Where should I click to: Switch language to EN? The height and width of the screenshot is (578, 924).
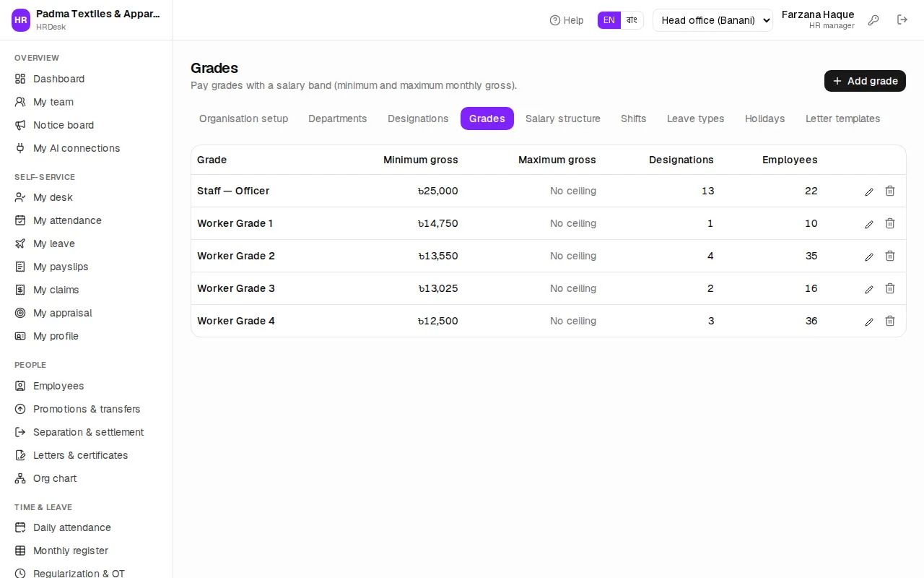coord(609,20)
